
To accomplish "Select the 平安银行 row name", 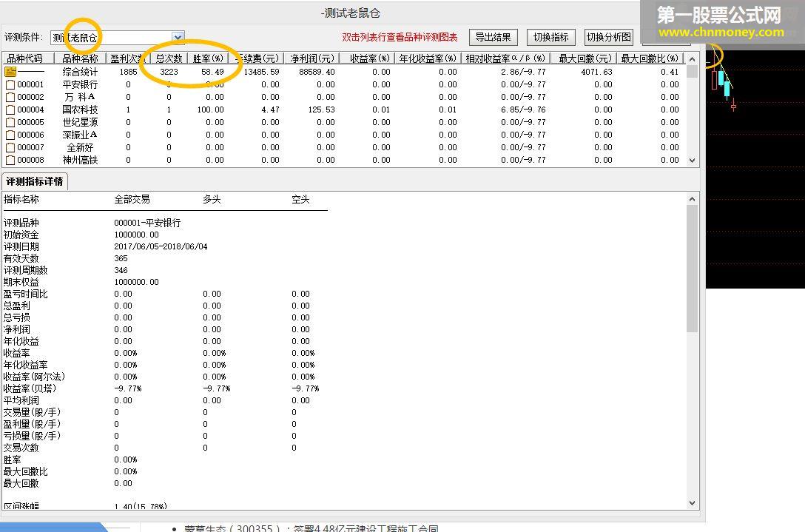I will point(80,85).
